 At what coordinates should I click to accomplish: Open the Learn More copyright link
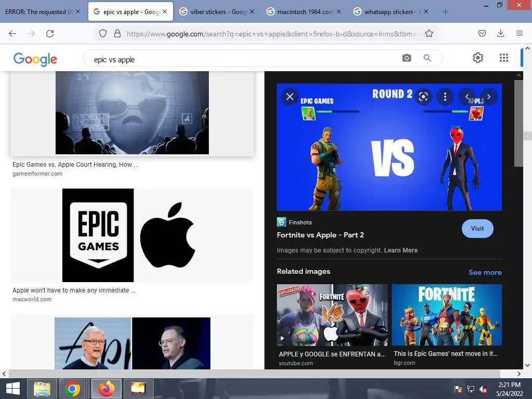(x=401, y=250)
